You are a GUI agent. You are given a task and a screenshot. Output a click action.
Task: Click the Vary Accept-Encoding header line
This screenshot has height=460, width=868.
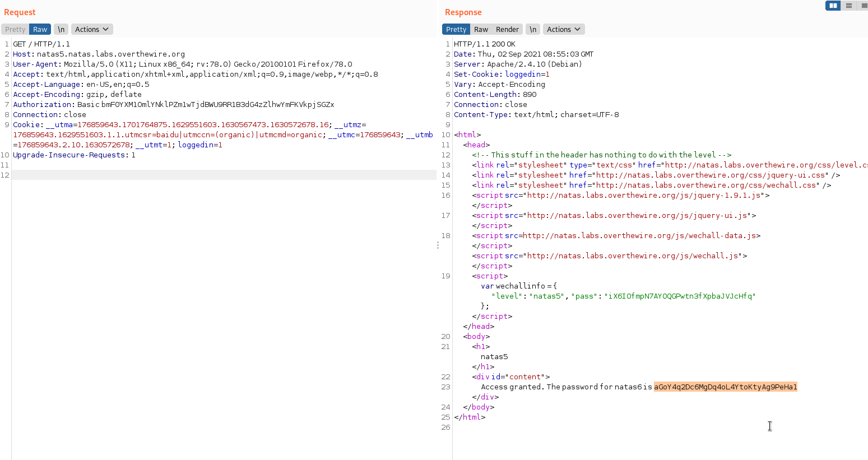(499, 85)
